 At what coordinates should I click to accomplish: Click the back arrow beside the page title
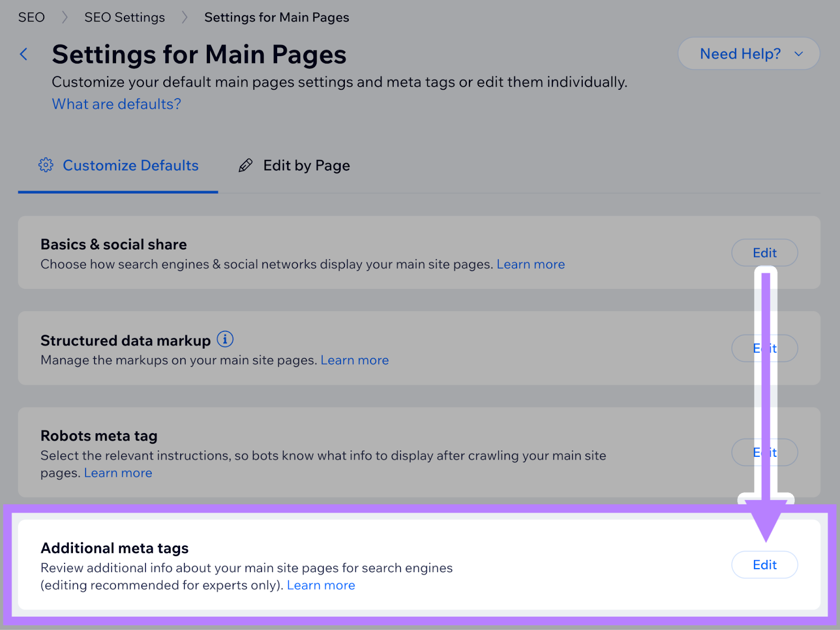coord(24,54)
